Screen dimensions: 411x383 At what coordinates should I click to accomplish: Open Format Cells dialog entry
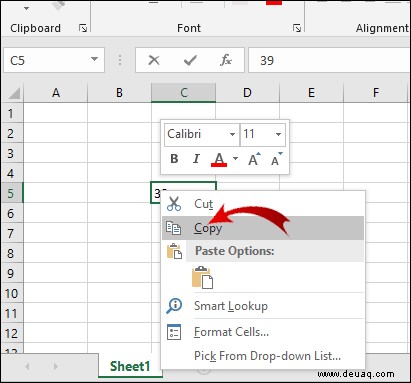tap(263, 332)
